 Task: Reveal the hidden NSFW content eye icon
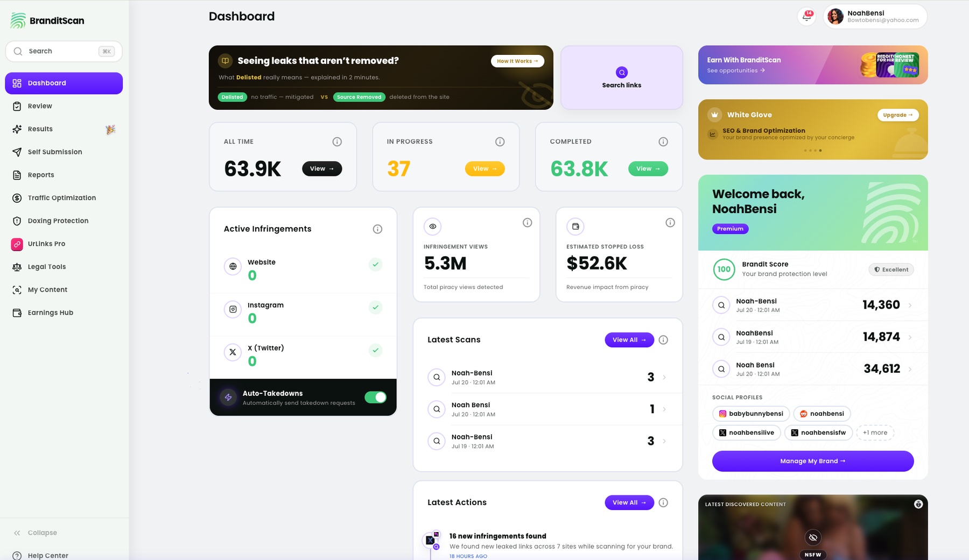[813, 537]
